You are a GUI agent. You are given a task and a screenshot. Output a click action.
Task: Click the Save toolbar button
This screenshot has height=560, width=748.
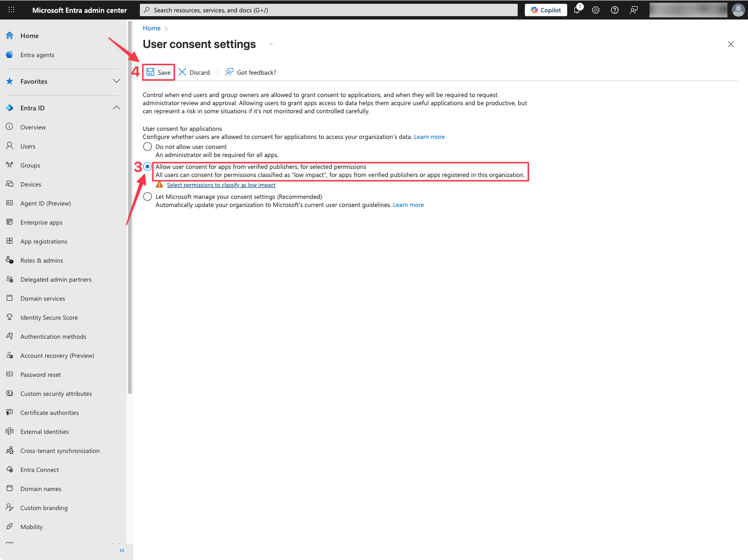coord(158,72)
